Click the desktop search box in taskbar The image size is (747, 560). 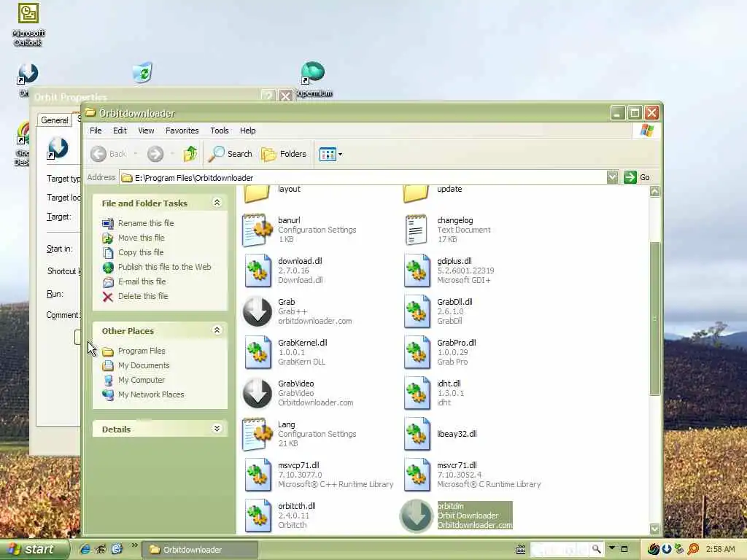click(560, 549)
